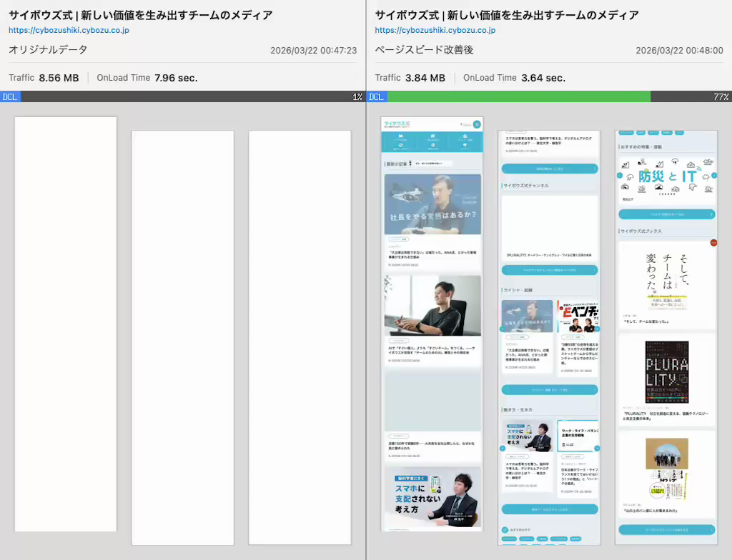
Task: Click the next arrow on the 防災とIT carousel
Action: click(x=713, y=175)
